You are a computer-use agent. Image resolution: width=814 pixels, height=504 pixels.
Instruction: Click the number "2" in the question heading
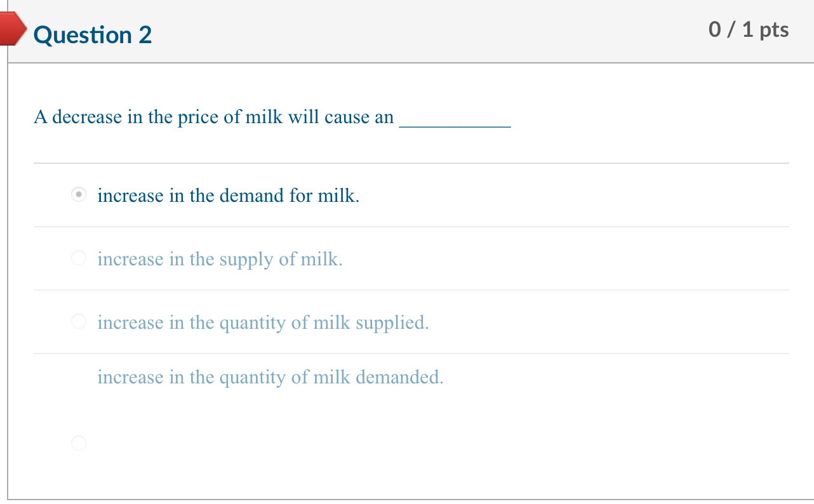pyautogui.click(x=145, y=35)
